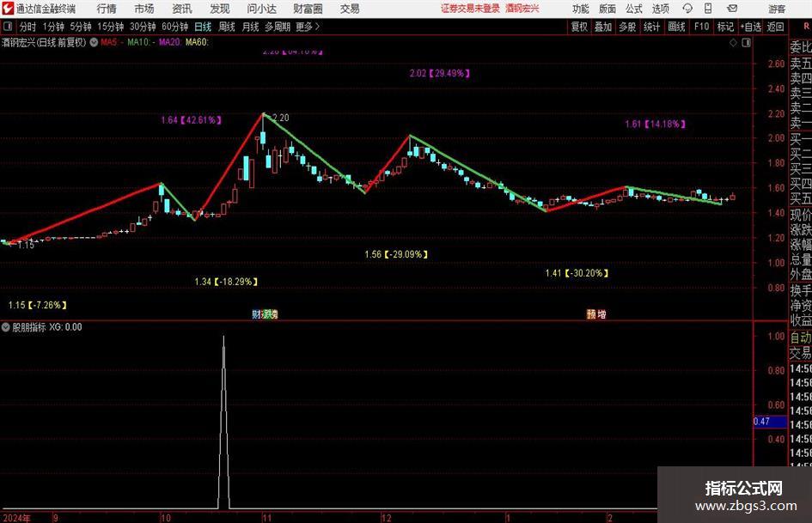This screenshot has height=523, width=812.
Task: Click the 多股 multi-stock button
Action: [627, 27]
